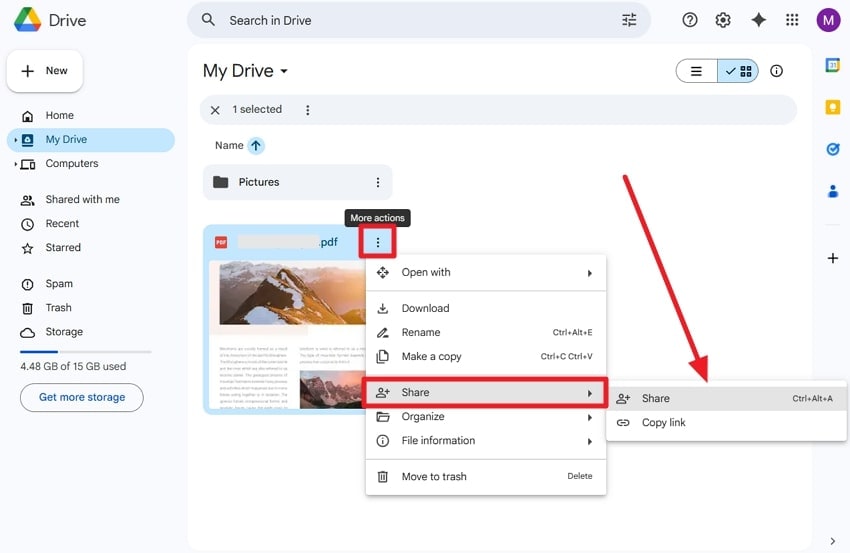Switch to grid layout view
This screenshot has width=850, height=553.
coord(738,71)
